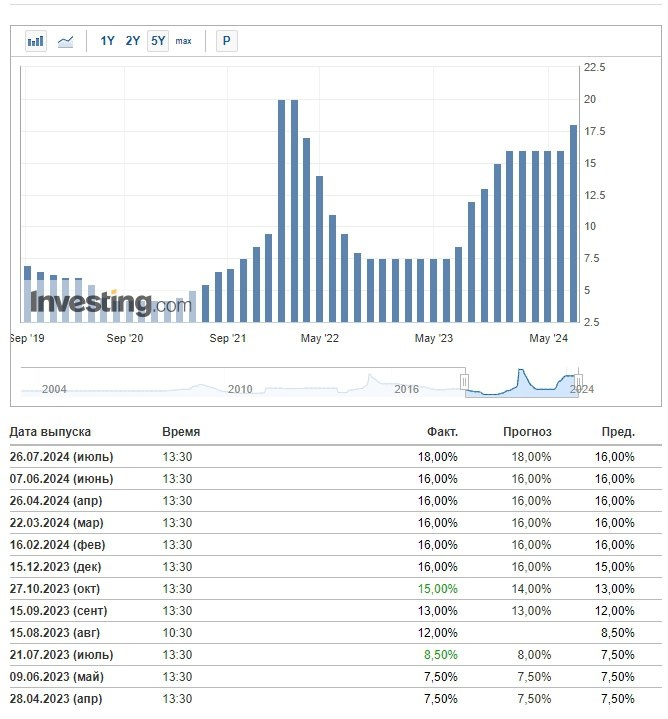This screenshot has height=719, width=668.
Task: Select the 2Y time range
Action: click(132, 41)
